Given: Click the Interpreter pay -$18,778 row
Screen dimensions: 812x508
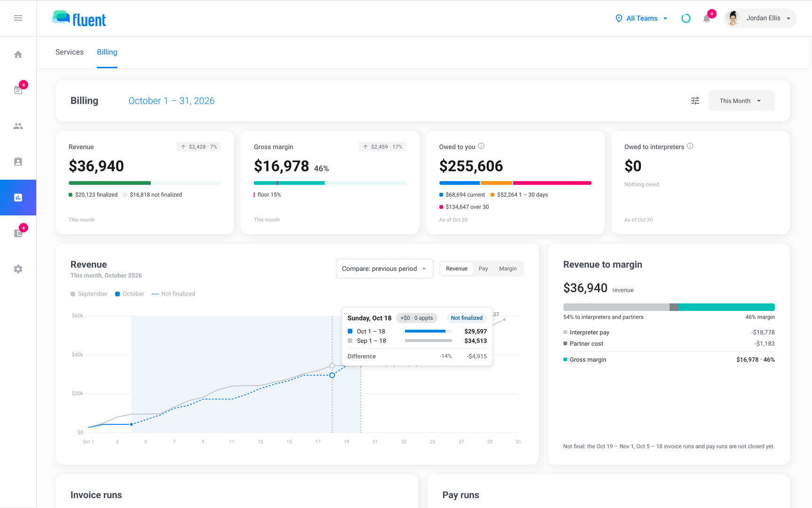Looking at the screenshot, I should coord(669,333).
